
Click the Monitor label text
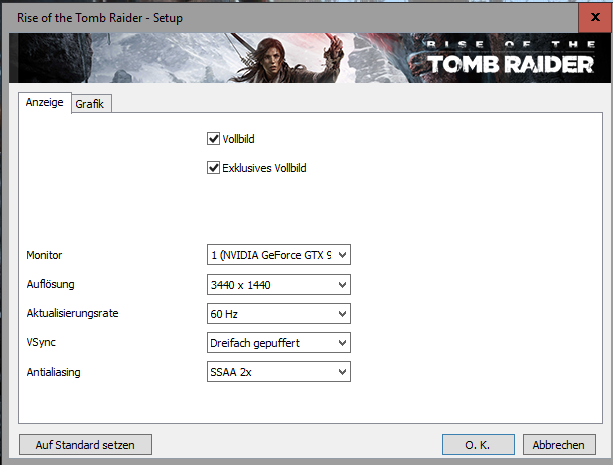44,255
